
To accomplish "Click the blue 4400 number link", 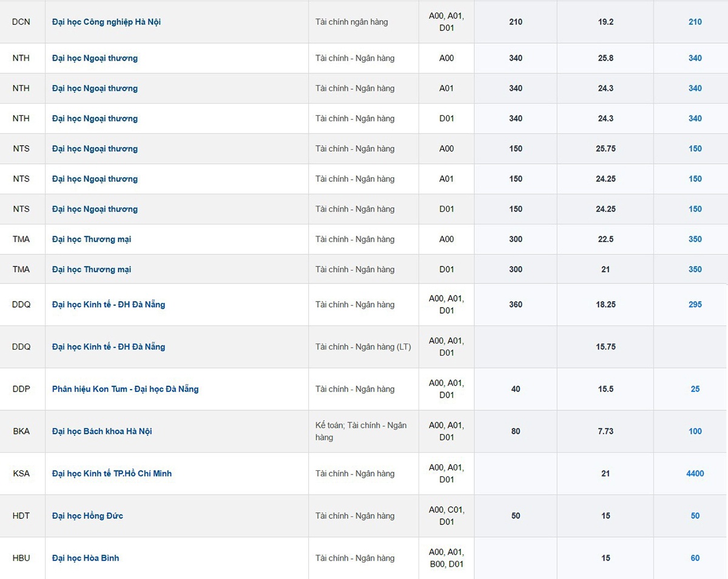I will (695, 473).
